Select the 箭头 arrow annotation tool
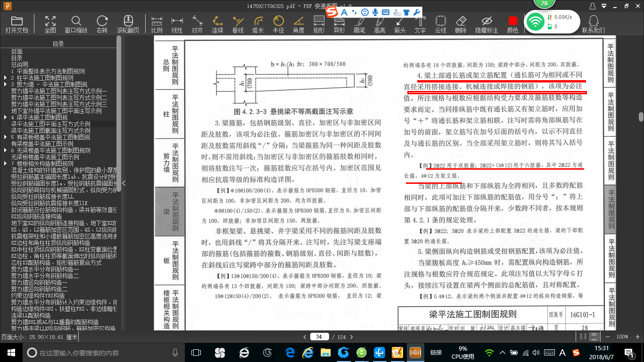 tap(400, 24)
